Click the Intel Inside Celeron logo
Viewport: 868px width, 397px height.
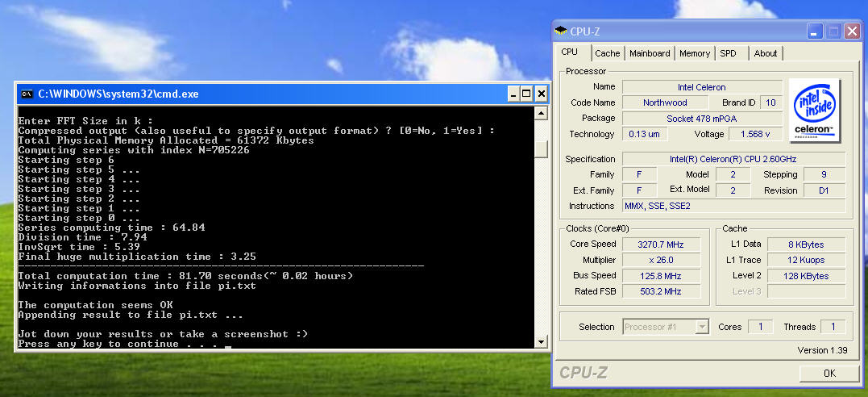[x=814, y=111]
